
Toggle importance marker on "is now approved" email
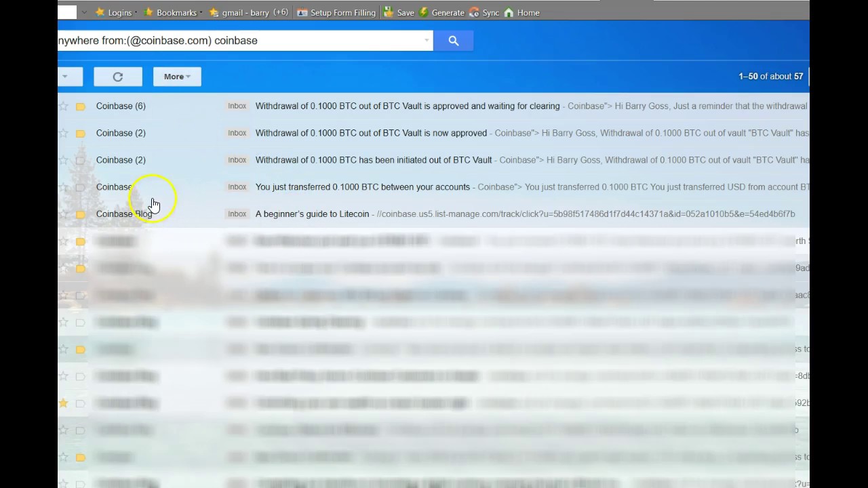[81, 134]
